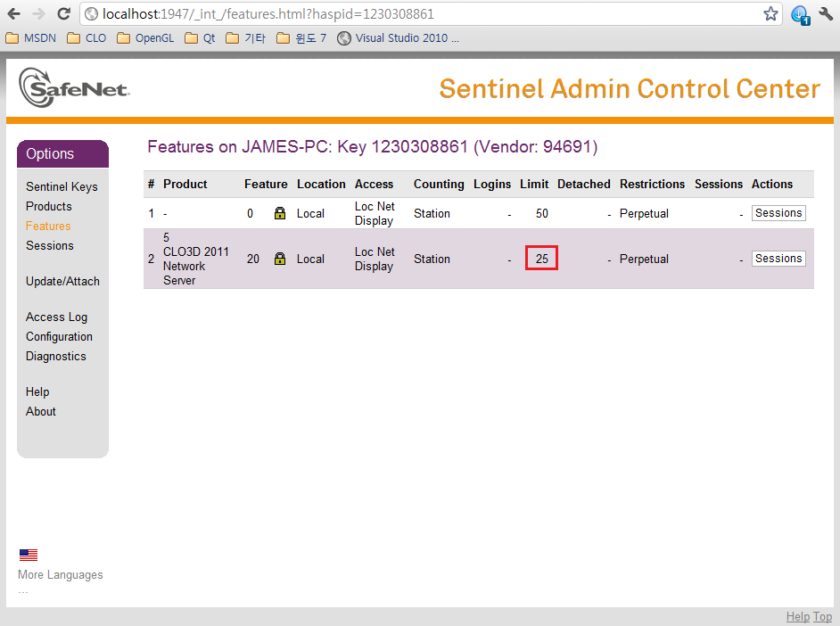Open the Qt bookmark folder
Screen dimensions: 840x626
click(200, 38)
